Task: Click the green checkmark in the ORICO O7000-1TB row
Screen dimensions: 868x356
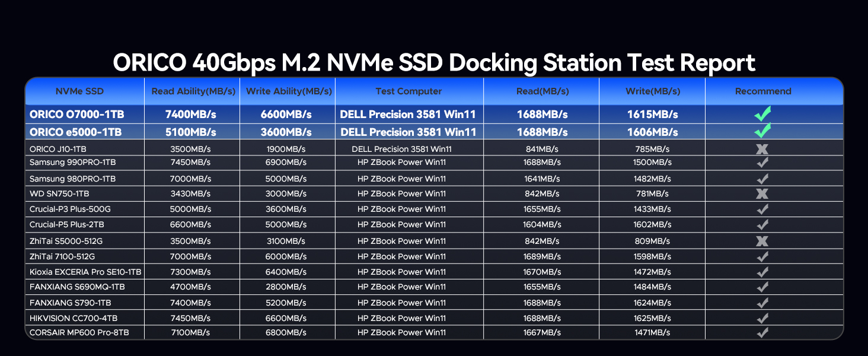Action: [x=762, y=113]
